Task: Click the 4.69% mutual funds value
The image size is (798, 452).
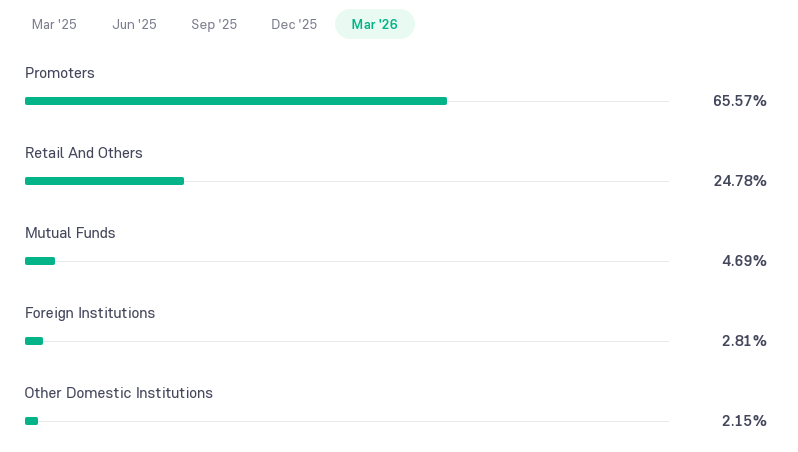Action: tap(744, 261)
